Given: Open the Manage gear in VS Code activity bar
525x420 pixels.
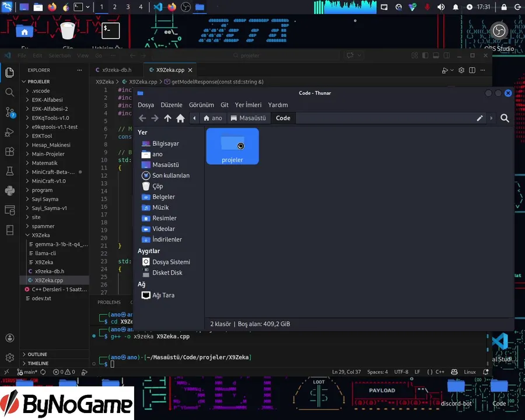Looking at the screenshot, I should (x=10, y=358).
